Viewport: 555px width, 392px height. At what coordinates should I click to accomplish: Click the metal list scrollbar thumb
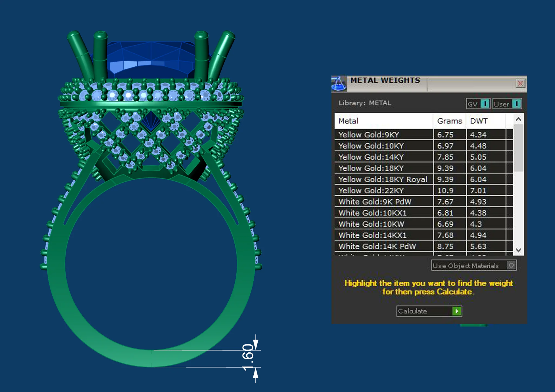(x=518, y=148)
